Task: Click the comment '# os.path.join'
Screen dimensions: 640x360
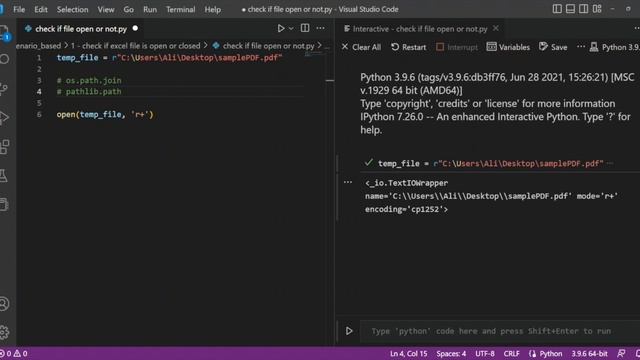Action: 89,80
